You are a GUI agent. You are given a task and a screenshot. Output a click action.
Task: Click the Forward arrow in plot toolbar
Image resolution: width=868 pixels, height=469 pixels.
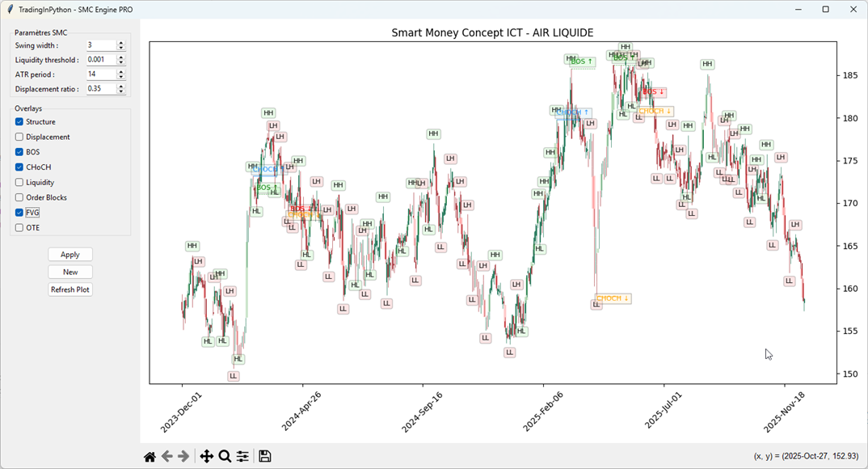pyautogui.click(x=183, y=457)
